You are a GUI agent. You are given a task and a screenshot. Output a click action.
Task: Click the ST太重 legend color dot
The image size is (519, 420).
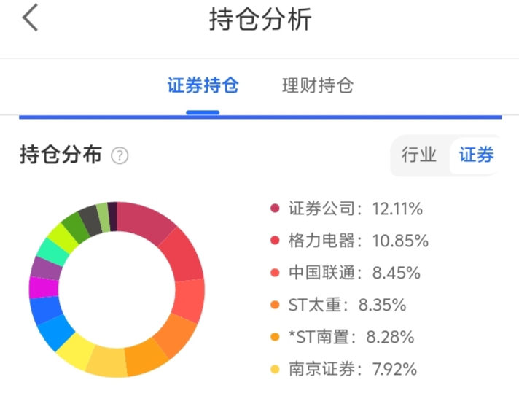click(275, 305)
